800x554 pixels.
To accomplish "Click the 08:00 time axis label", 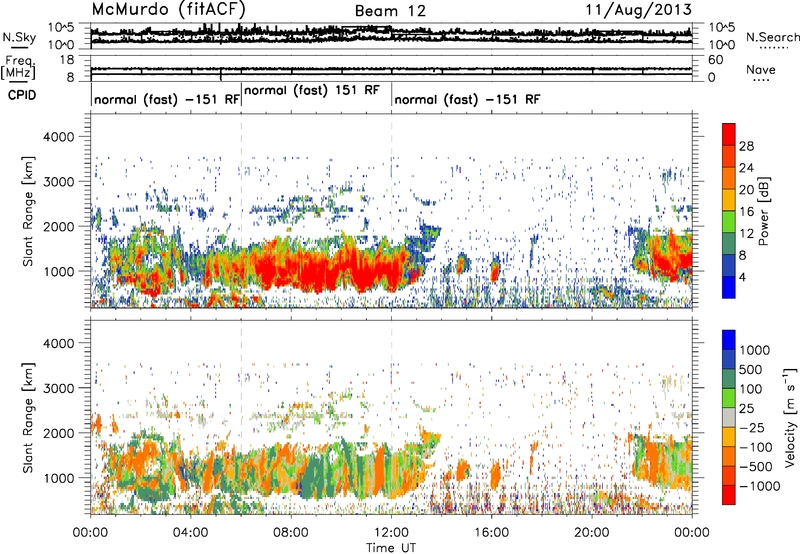I will pyautogui.click(x=291, y=532).
